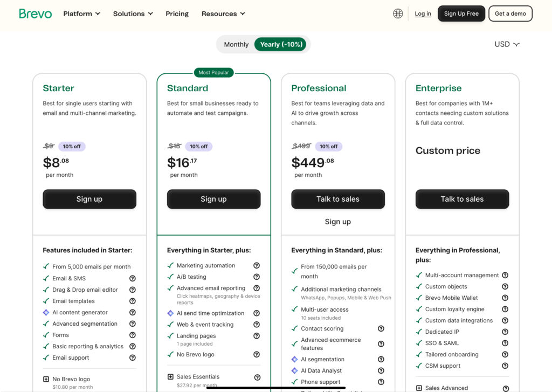Image resolution: width=552 pixels, height=392 pixels.
Task: Click the Brevo logo
Action: pyautogui.click(x=34, y=13)
